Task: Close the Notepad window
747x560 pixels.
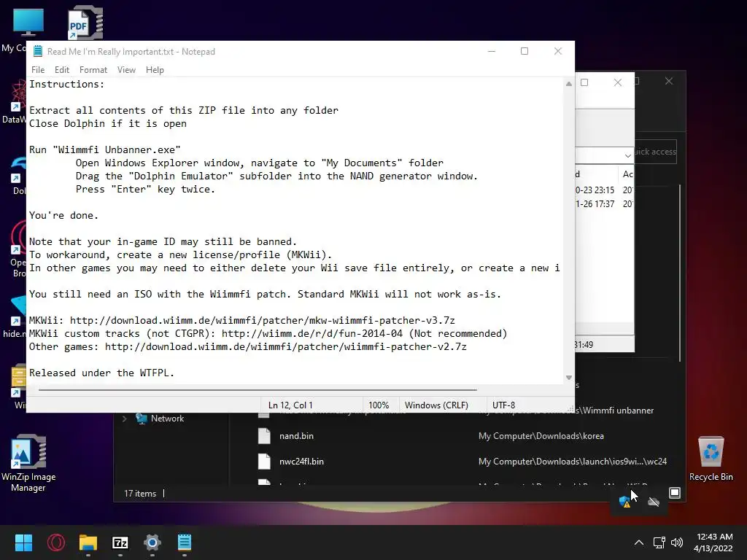Action: 558,52
